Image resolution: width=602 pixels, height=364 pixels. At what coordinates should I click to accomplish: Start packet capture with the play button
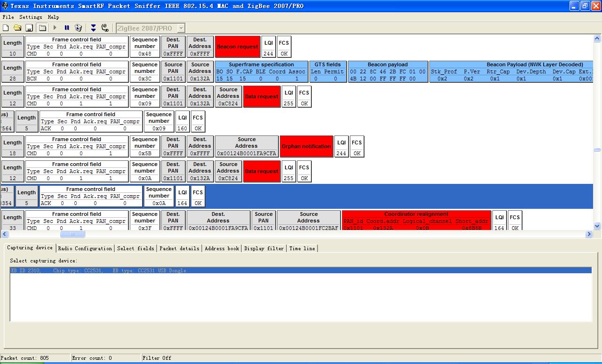[55, 28]
